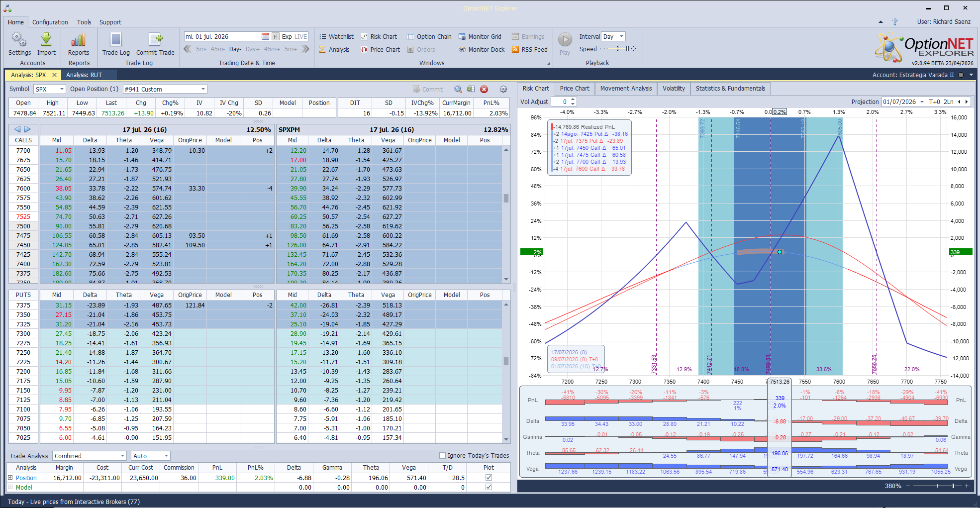Open the RSS Feed window

(x=530, y=49)
